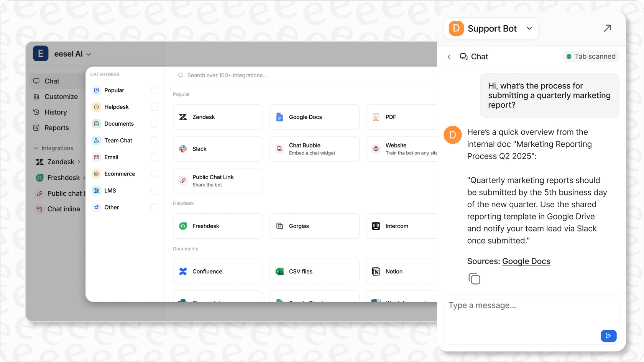Toggle the Team Chat category

pyautogui.click(x=154, y=140)
